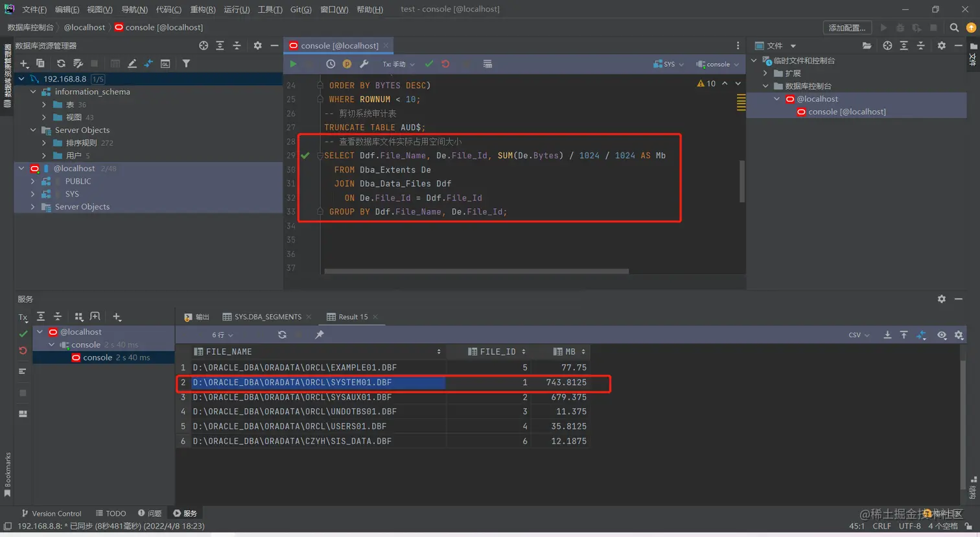
Task: Select the console 2 s 40 ms session node
Action: pyautogui.click(x=111, y=357)
